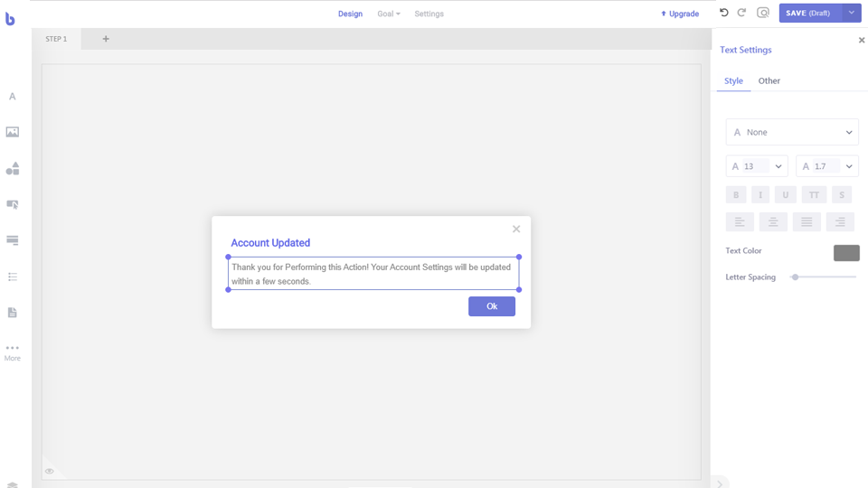Align text left
Screen dimensions: 868x488
(x=740, y=222)
